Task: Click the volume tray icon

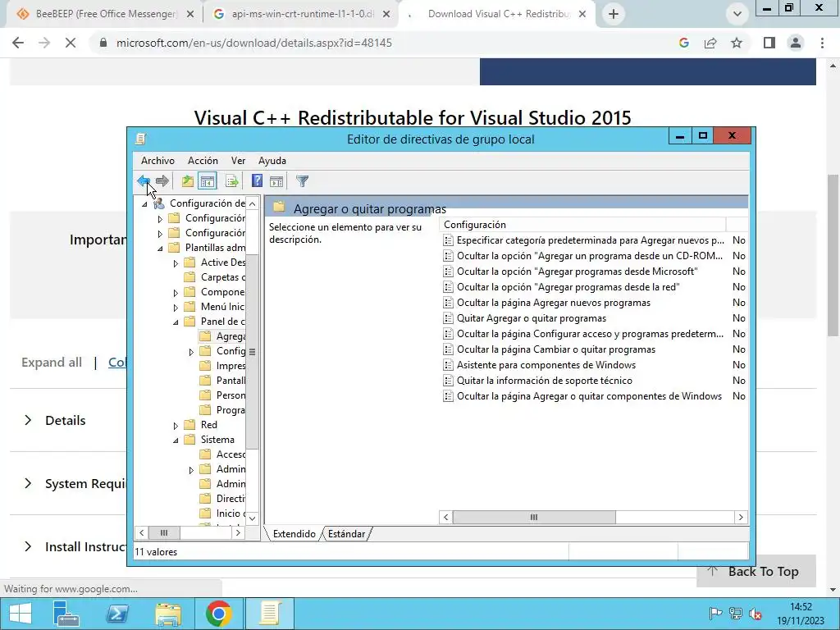Action: 756,614
